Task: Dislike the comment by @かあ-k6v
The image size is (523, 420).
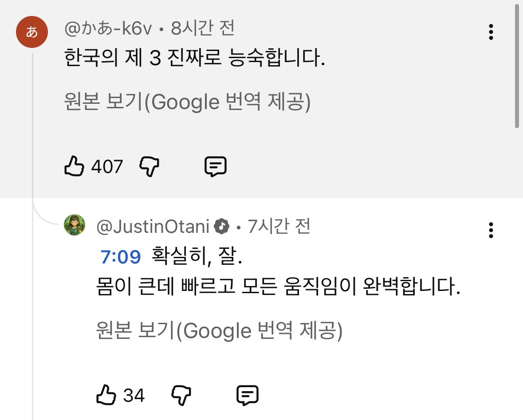Action: 149,167
